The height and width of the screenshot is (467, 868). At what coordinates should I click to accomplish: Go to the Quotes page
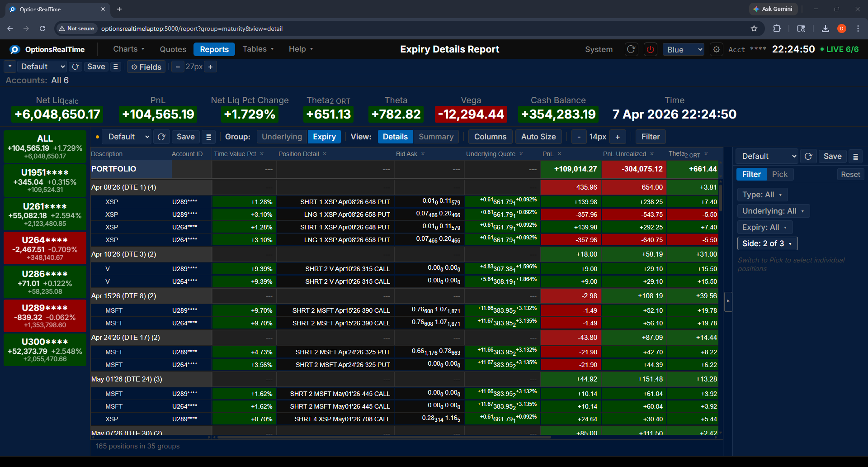tap(173, 49)
